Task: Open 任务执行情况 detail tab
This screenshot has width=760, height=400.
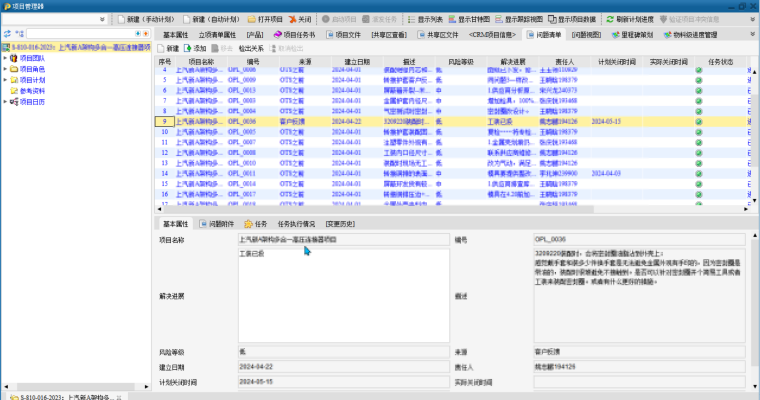Action: point(296,224)
